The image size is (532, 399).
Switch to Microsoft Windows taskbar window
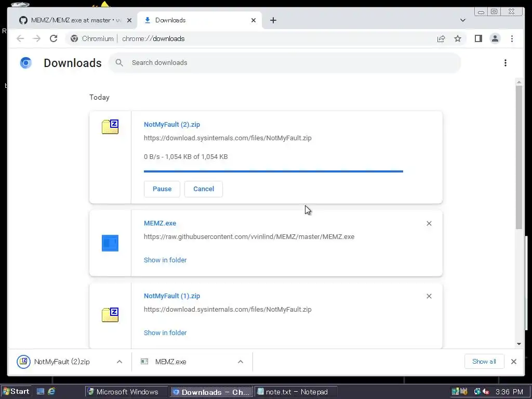pyautogui.click(x=126, y=392)
